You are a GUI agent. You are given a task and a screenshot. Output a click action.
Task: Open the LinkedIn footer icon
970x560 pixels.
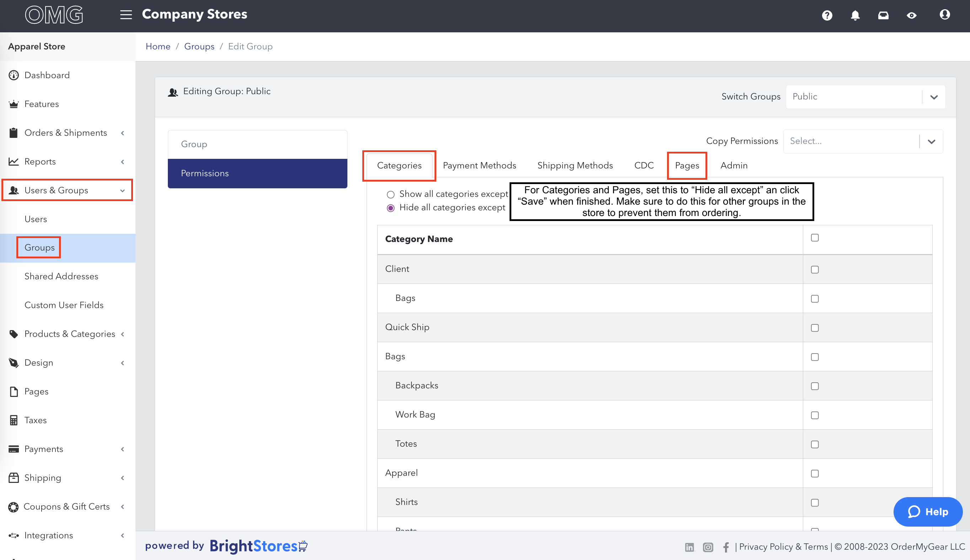(689, 547)
